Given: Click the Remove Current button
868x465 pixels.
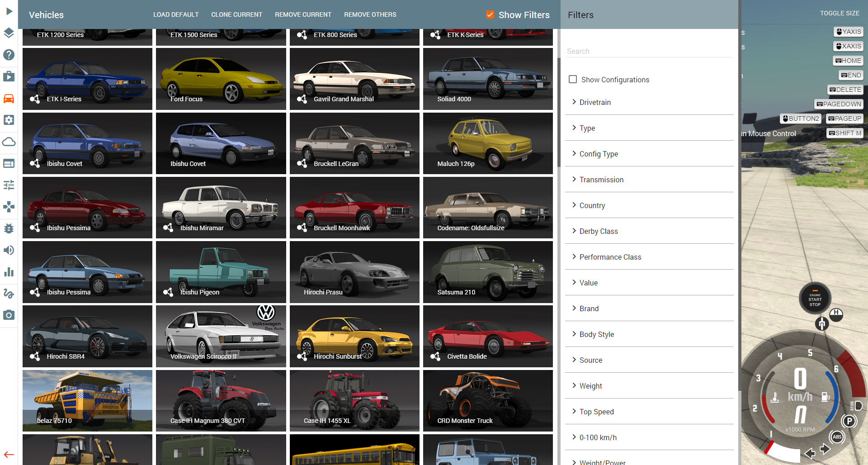Looking at the screenshot, I should click(303, 14).
